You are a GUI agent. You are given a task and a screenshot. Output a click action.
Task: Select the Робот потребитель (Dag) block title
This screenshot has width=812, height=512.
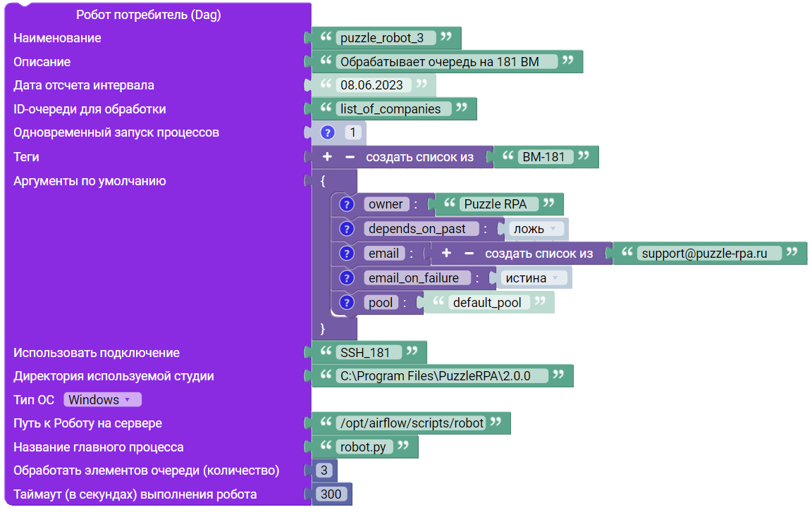coord(149,15)
